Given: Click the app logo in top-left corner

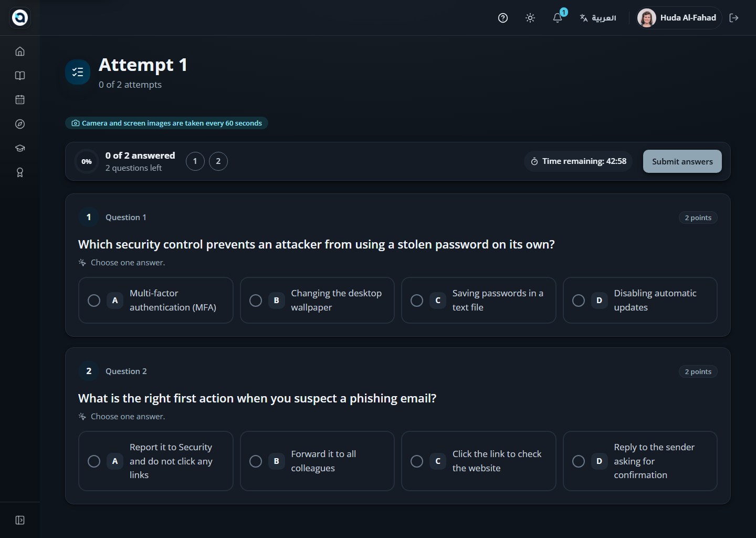Looking at the screenshot, I should coord(20,17).
